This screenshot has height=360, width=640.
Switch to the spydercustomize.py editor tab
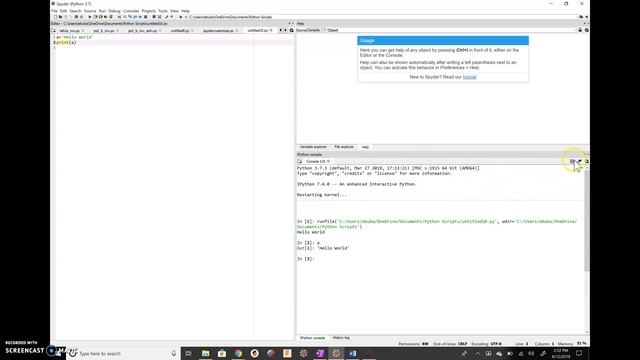218,31
